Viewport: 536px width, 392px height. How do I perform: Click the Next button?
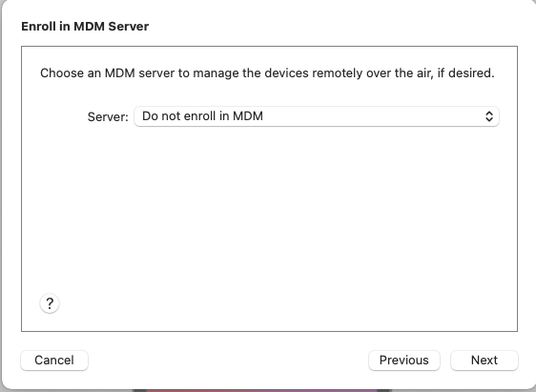[x=484, y=361]
